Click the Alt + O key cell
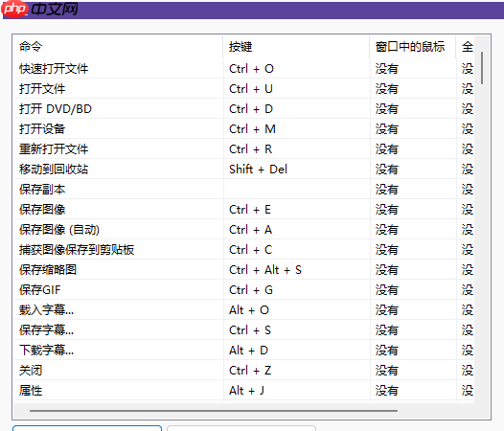 [297, 309]
